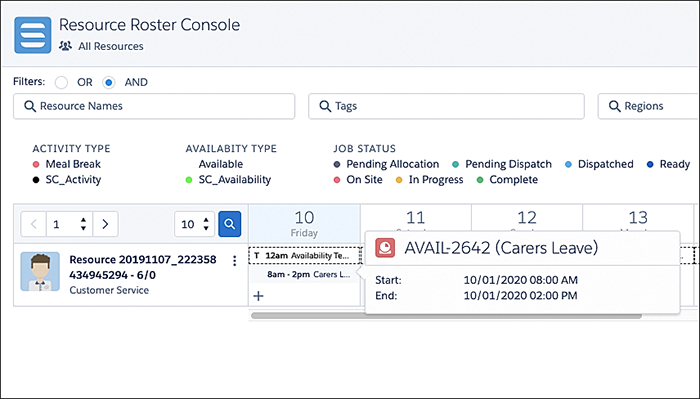Focus the Resource Names search field
The width and height of the screenshot is (700, 399).
coord(154,106)
